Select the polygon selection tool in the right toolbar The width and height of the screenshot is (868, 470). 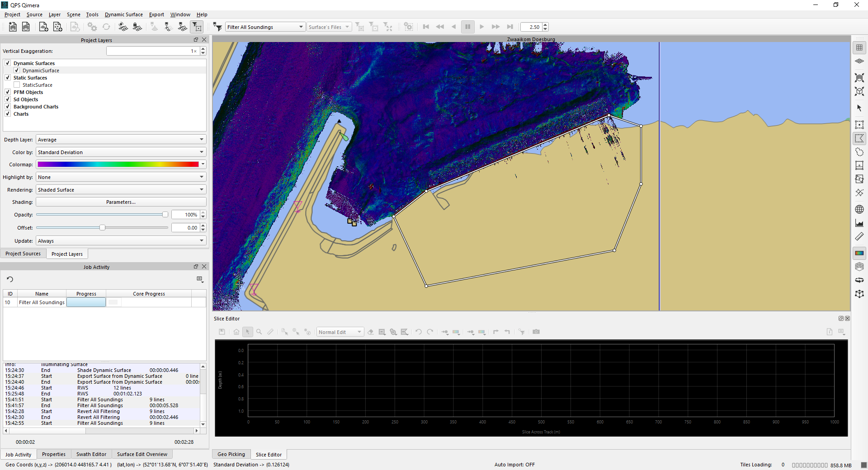[859, 138]
